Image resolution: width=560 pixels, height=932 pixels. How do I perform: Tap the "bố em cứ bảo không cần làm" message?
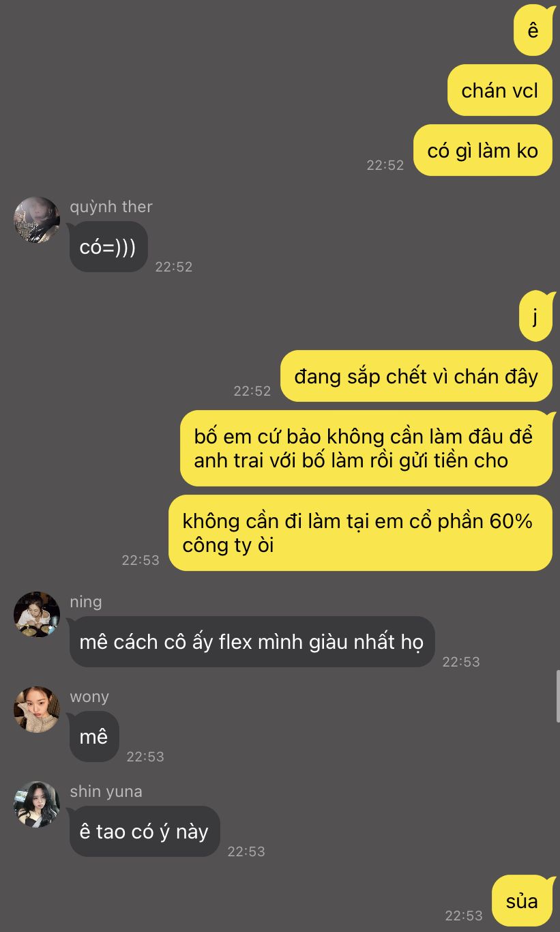pos(366,448)
